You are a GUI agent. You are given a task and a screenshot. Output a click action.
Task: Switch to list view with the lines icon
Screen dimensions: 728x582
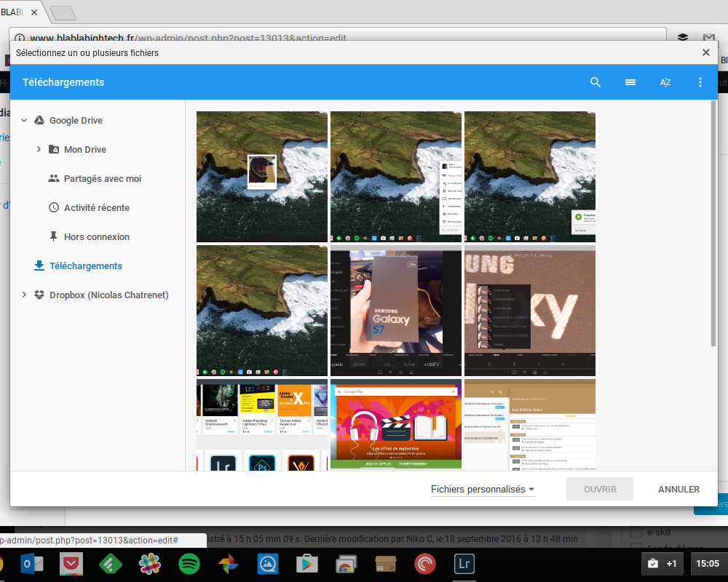coord(630,82)
